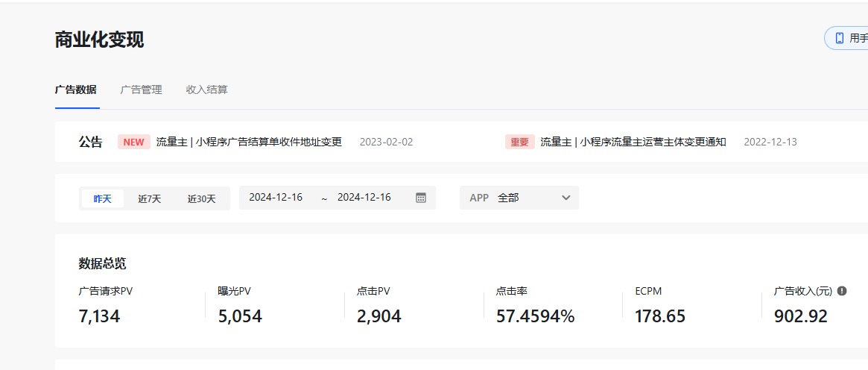Click the 点击率 metric label

(x=512, y=291)
